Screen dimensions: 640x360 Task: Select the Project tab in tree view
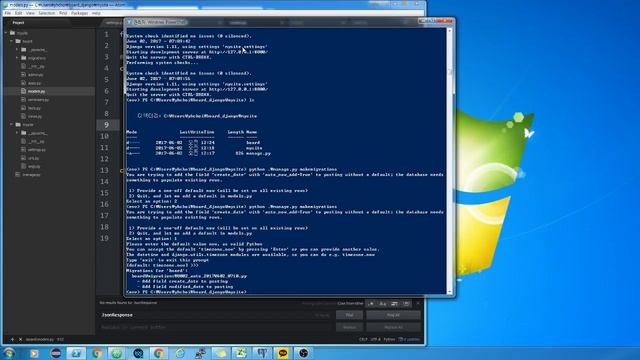tap(18, 23)
